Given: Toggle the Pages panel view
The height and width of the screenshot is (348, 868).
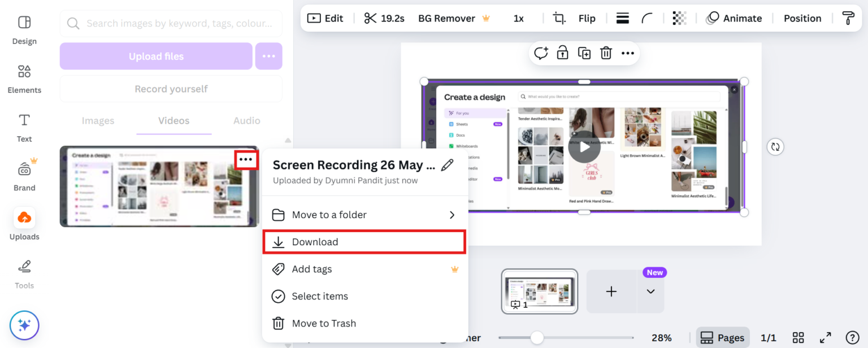Looking at the screenshot, I should coord(723,337).
